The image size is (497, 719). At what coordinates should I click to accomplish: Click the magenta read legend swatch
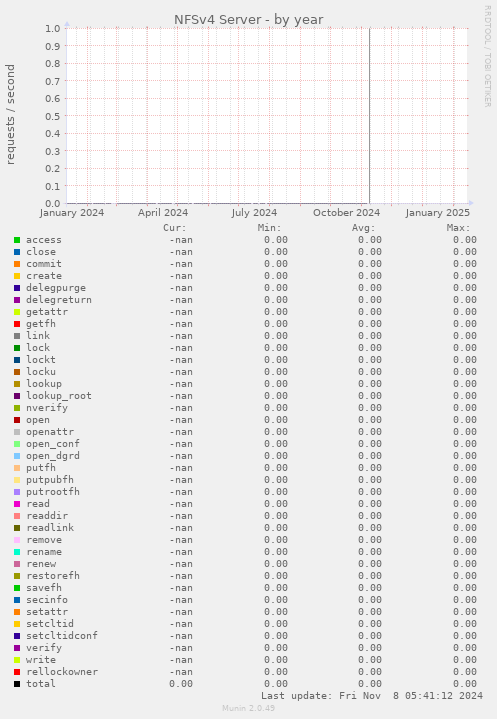17,504
